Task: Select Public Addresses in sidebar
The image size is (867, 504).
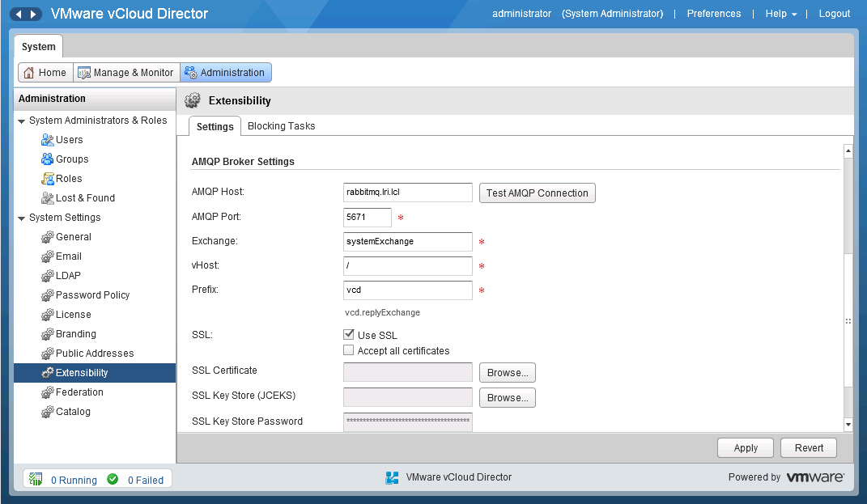Action: [x=95, y=354]
